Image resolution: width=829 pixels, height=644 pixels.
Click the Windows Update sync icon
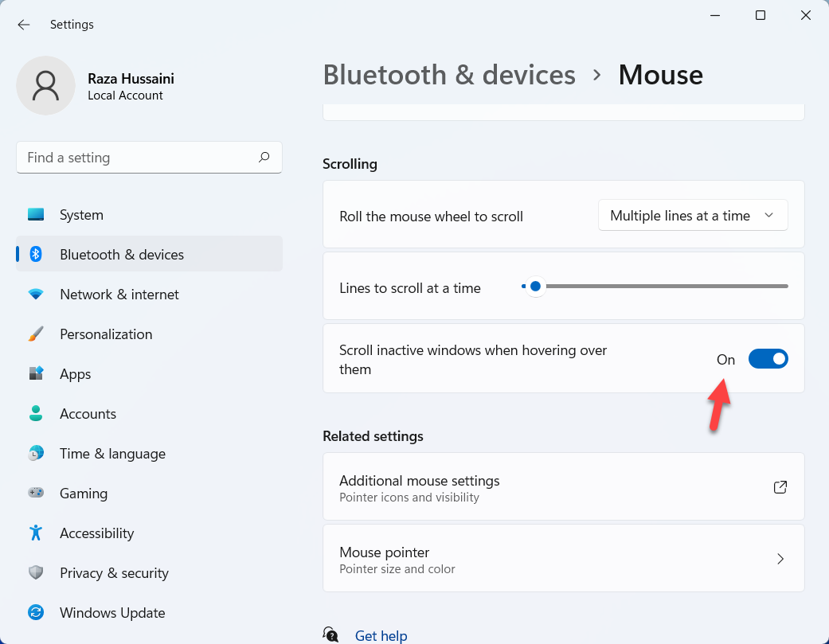click(x=36, y=613)
